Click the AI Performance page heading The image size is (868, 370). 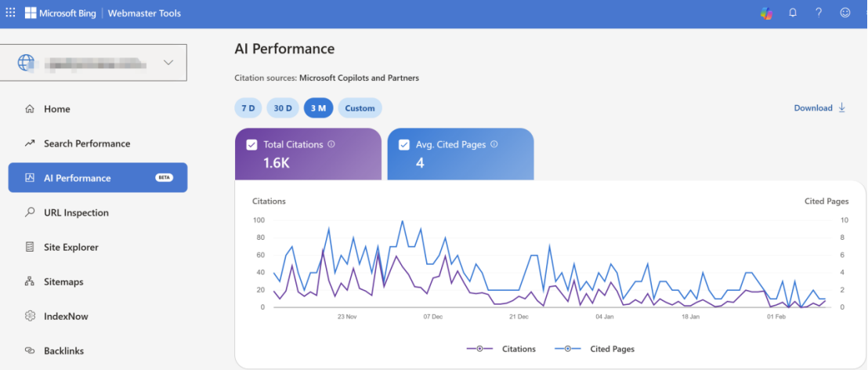click(x=284, y=49)
